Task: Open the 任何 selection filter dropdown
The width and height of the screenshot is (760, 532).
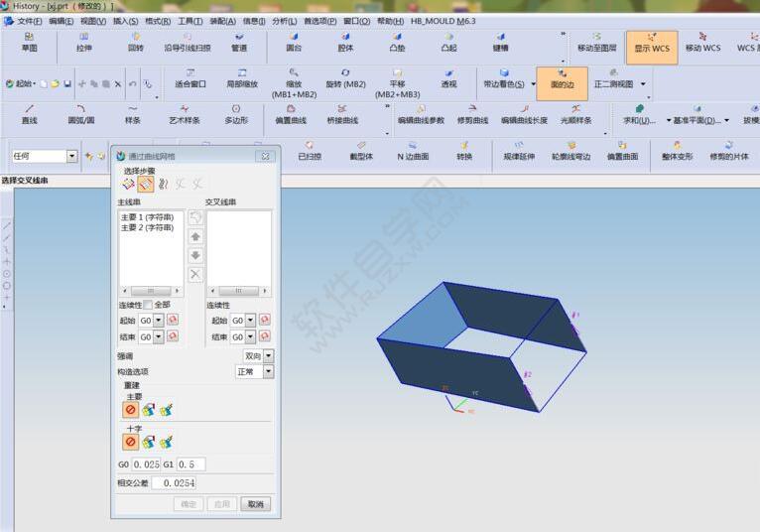Action: pyautogui.click(x=72, y=156)
